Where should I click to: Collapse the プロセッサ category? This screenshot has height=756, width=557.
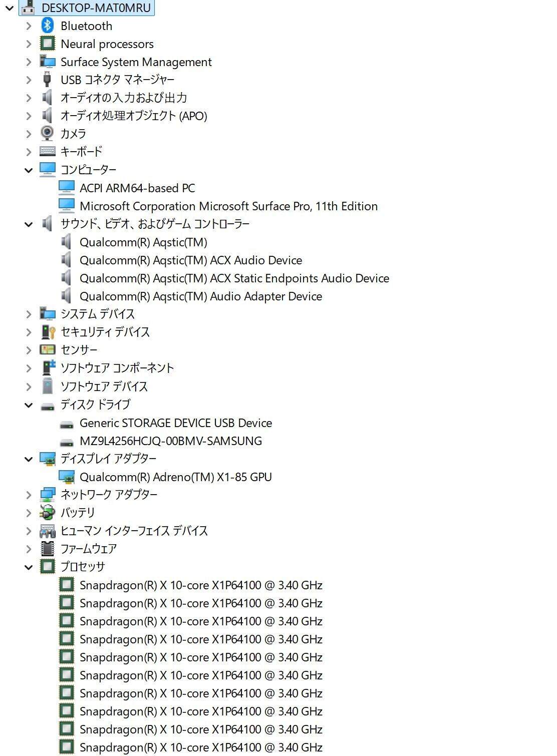tap(29, 567)
